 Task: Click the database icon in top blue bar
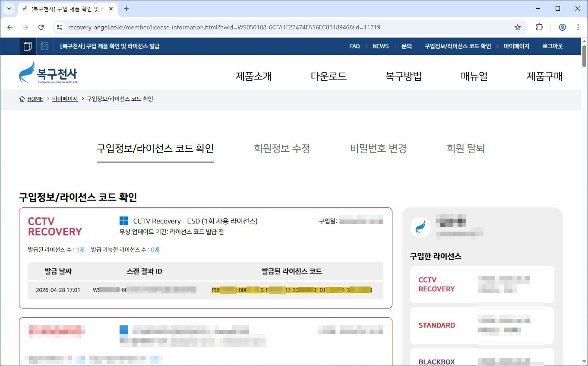pyautogui.click(x=44, y=46)
